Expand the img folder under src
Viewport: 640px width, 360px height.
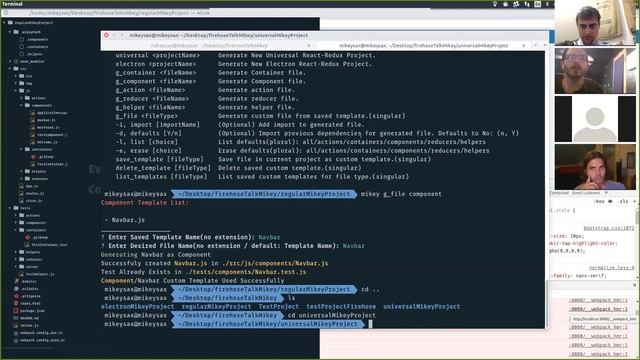(x=16, y=83)
